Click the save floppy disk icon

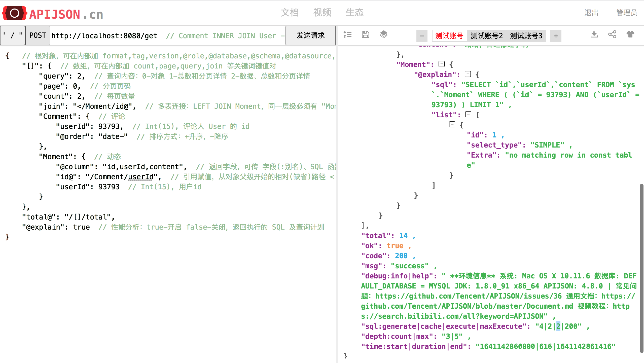365,34
